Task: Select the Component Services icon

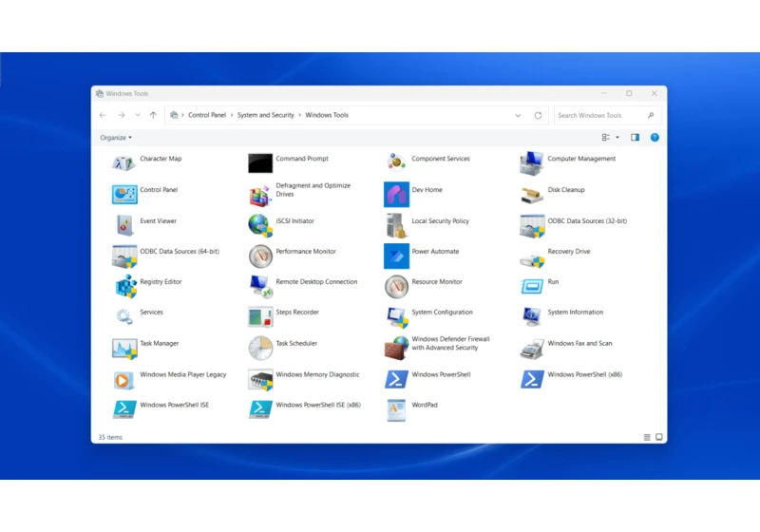Action: coord(396,162)
